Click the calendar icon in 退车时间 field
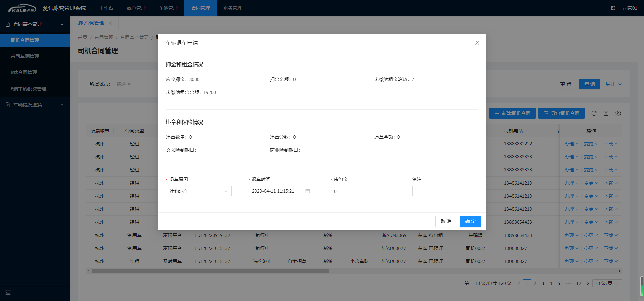 307,191
